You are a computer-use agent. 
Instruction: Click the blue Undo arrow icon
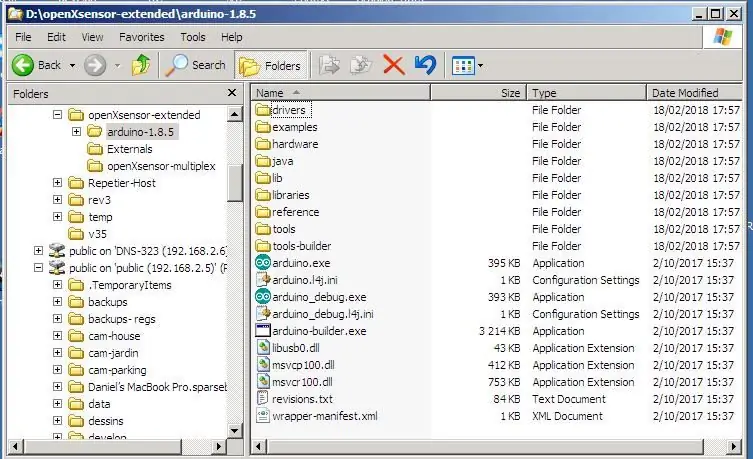point(425,65)
